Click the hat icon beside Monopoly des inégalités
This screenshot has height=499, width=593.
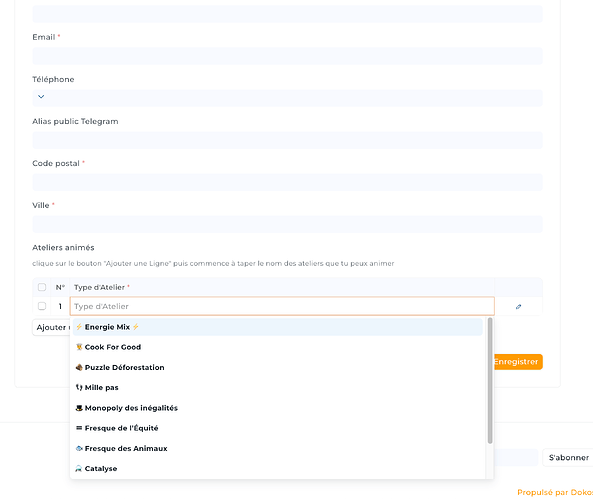pyautogui.click(x=79, y=408)
